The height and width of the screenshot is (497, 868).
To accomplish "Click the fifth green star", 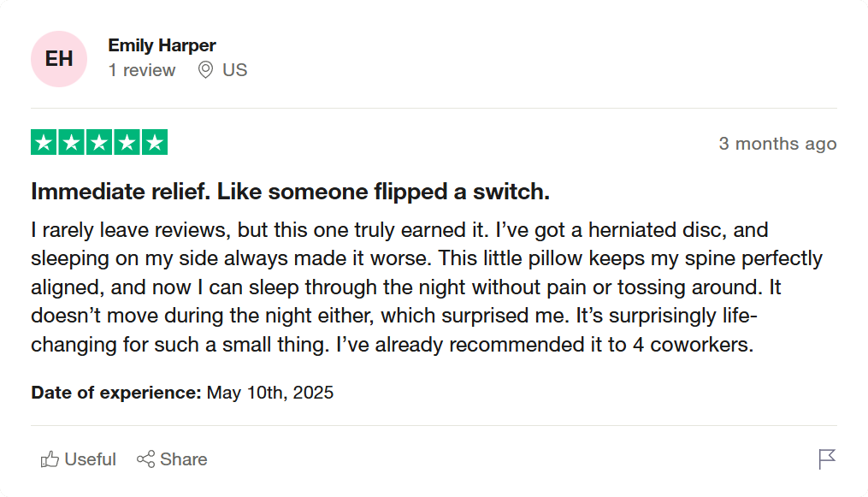I will [154, 143].
